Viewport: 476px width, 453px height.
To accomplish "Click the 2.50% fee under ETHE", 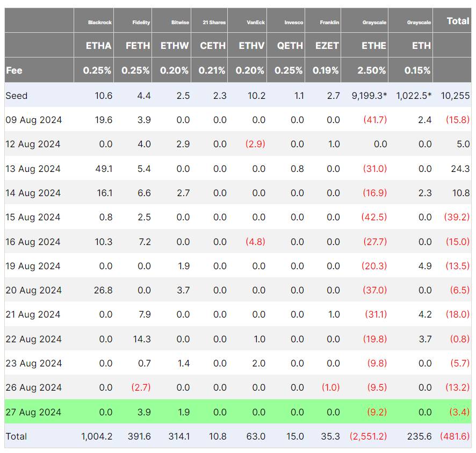I will (371, 70).
